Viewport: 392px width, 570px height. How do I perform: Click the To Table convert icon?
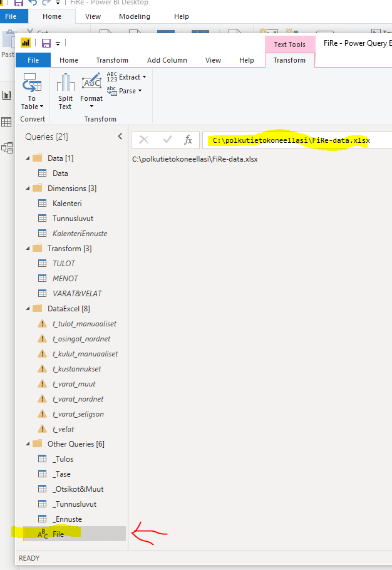coord(32,91)
